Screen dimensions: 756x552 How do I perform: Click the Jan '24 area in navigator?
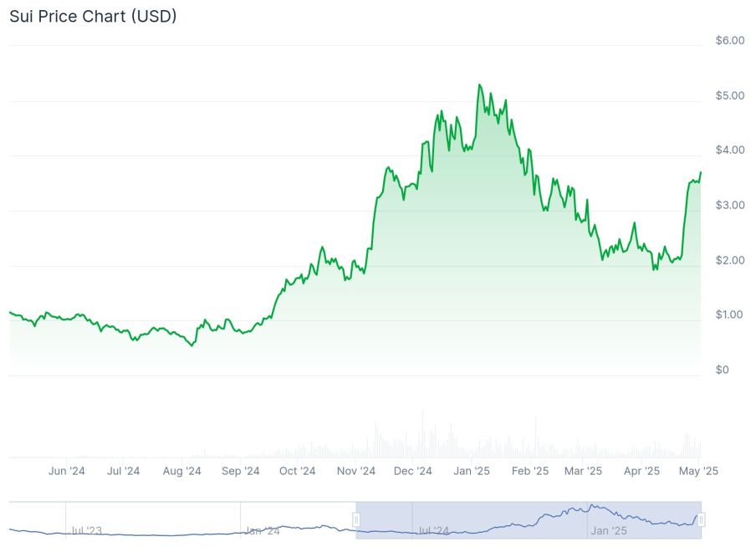pyautogui.click(x=262, y=530)
